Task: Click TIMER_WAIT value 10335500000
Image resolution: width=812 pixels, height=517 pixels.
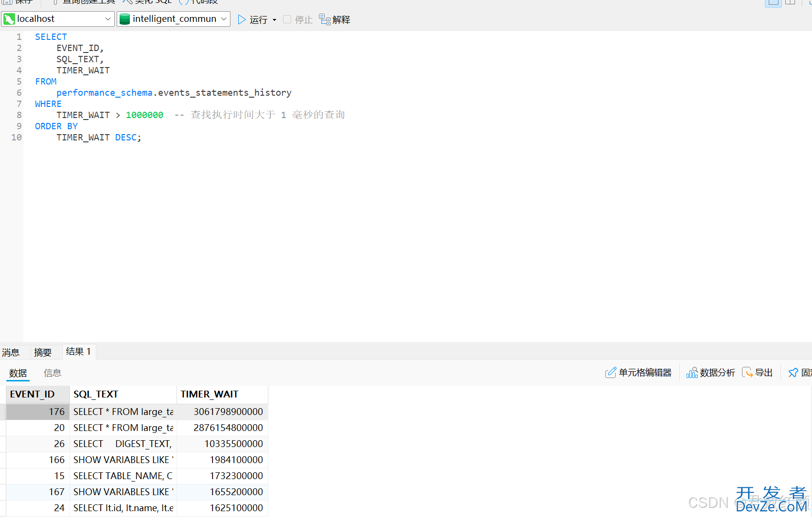Action: pyautogui.click(x=222, y=444)
